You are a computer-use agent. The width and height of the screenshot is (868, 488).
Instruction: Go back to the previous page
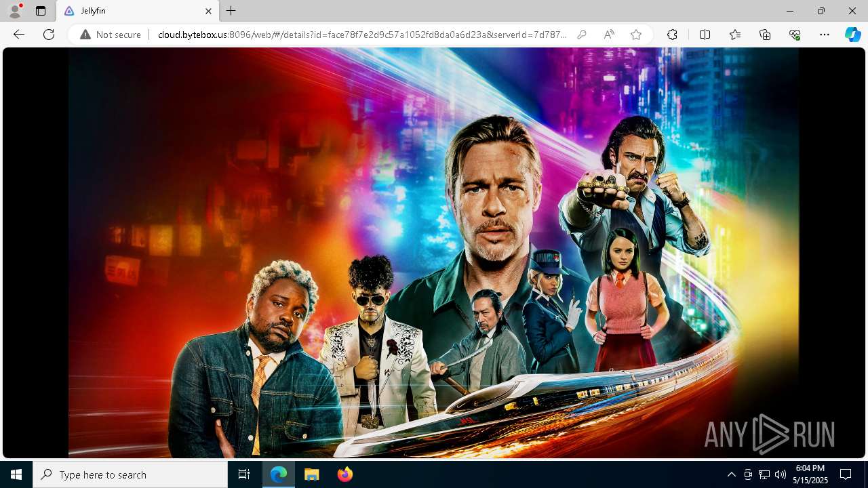point(19,35)
